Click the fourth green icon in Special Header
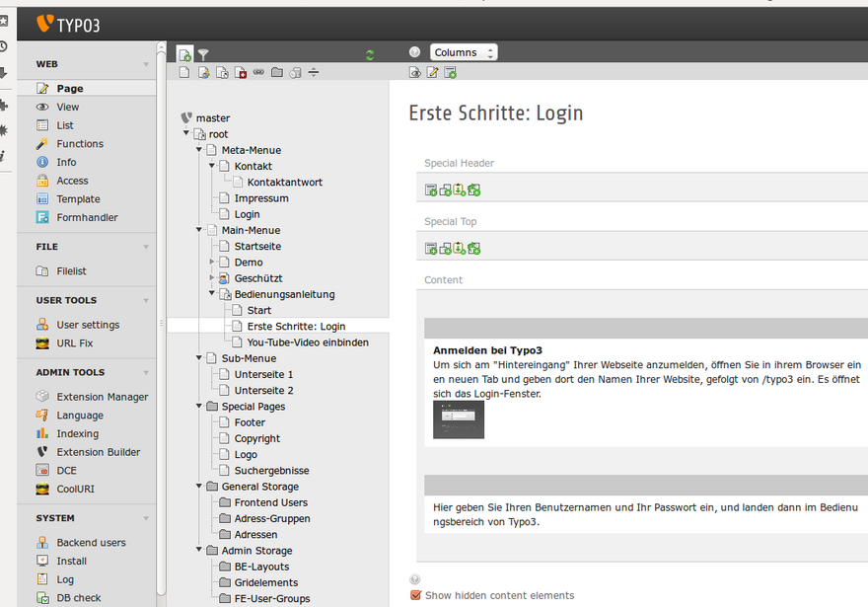Image resolution: width=868 pixels, height=607 pixels. pyautogui.click(x=473, y=190)
